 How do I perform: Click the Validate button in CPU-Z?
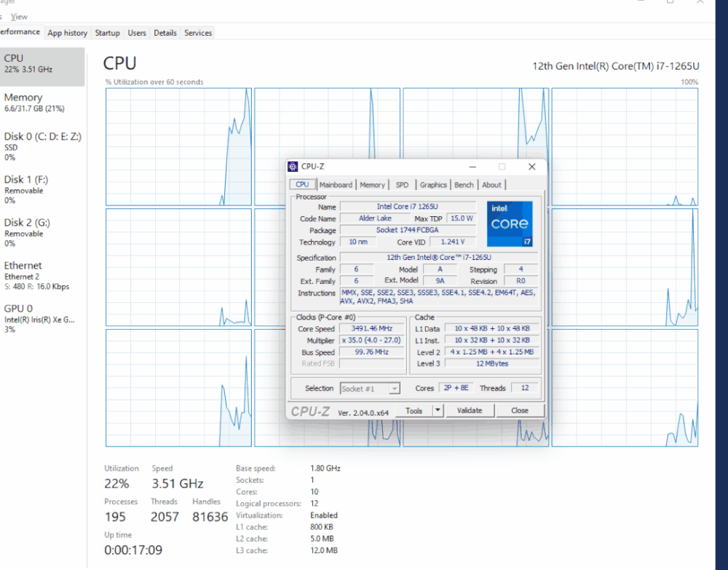click(470, 411)
